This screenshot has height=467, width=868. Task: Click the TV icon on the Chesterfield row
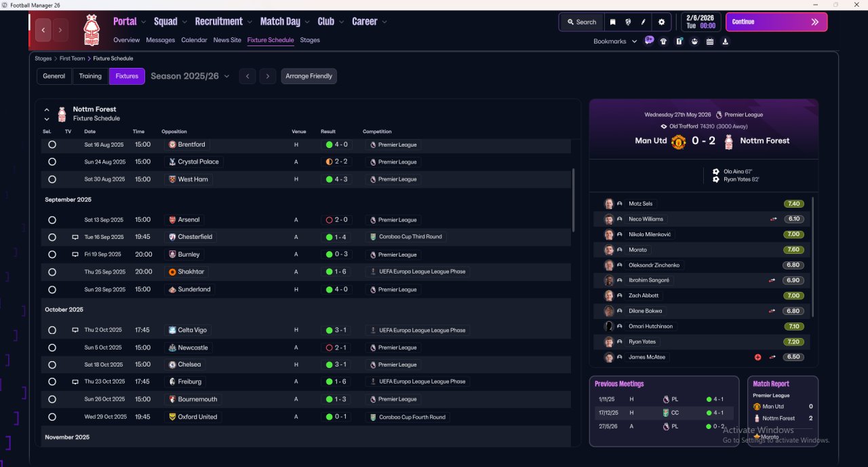point(75,237)
